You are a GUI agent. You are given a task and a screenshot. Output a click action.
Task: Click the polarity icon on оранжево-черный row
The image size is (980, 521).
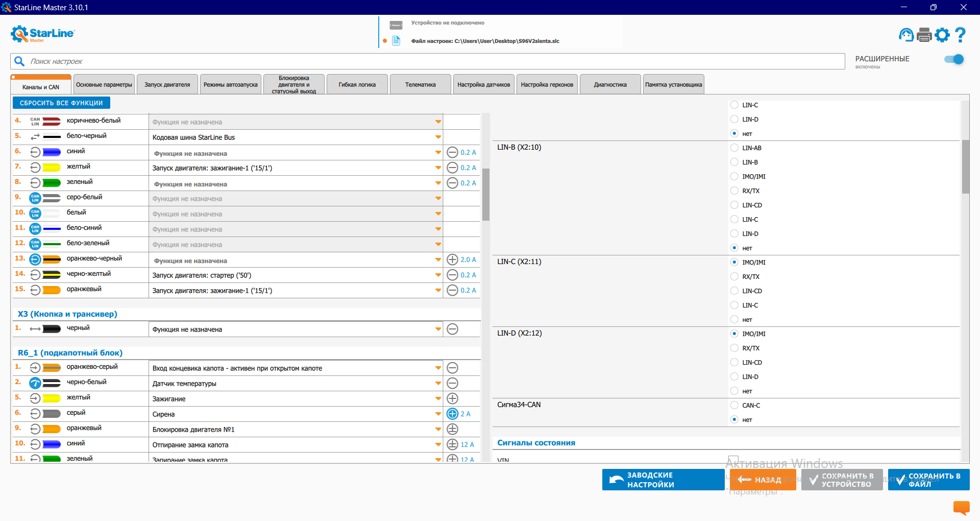click(x=452, y=259)
